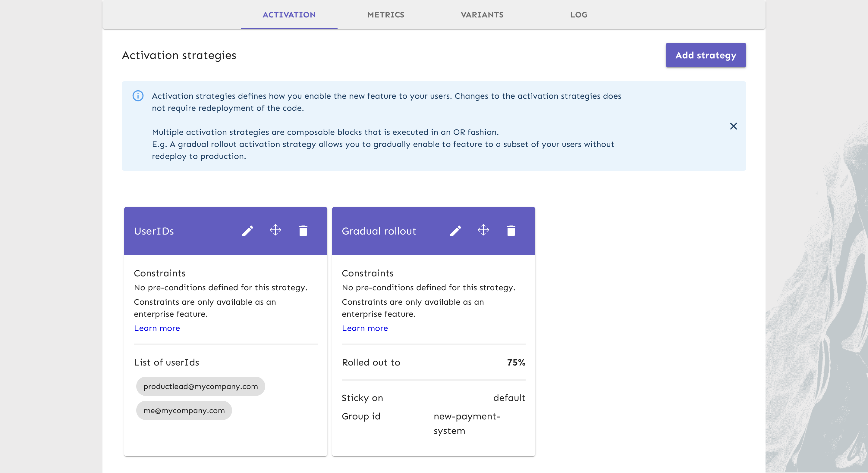Open the Variants tab

(x=482, y=15)
